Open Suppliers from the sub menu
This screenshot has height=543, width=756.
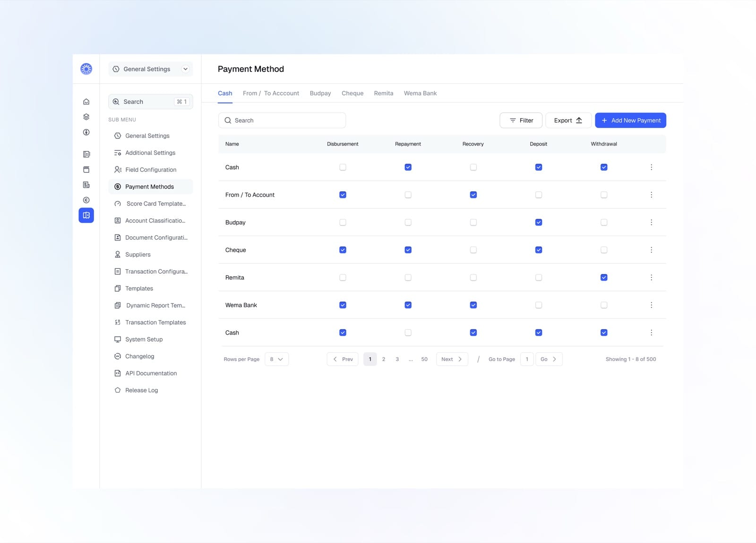[x=151, y=254]
